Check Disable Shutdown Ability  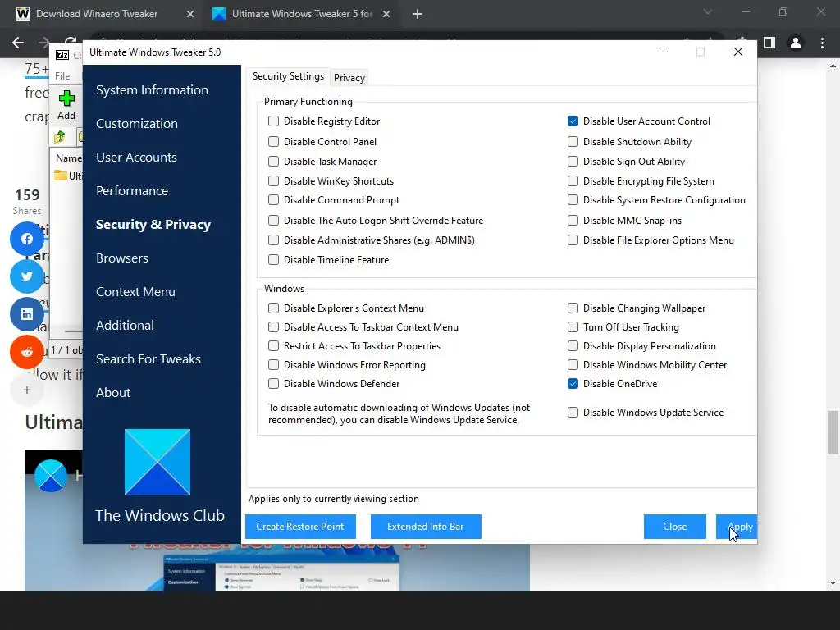[x=573, y=141]
